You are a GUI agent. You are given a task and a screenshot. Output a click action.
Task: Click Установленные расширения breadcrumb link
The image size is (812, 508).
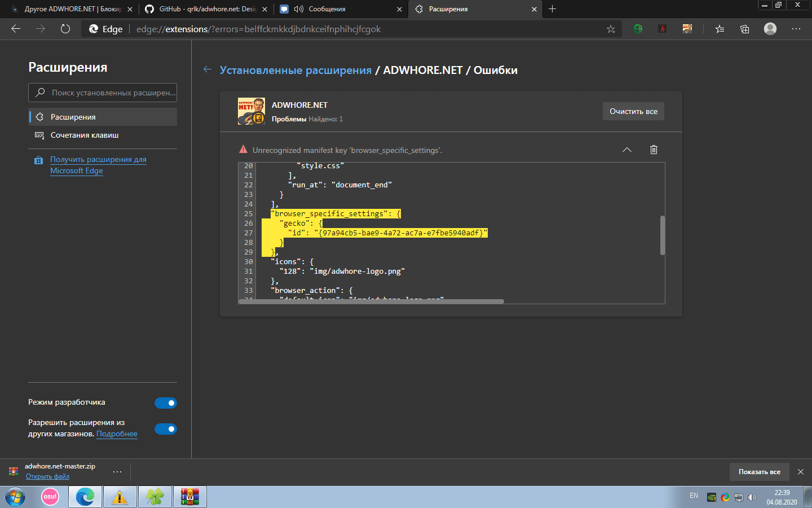tap(295, 70)
